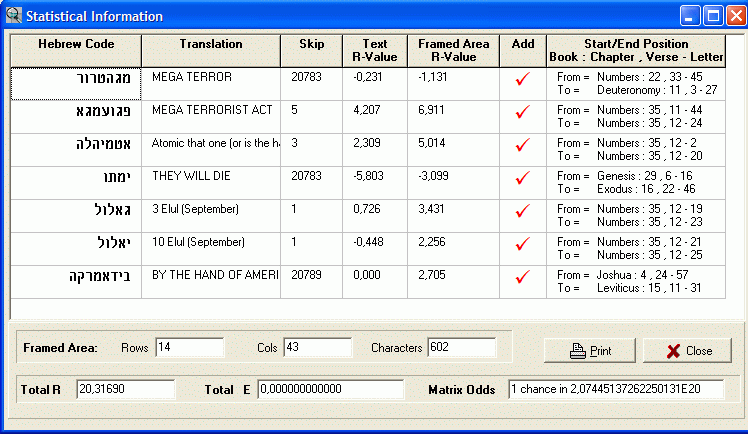Toggle the Add checkmark for Atomic that one row
This screenshot has width=748, height=434.
pyautogui.click(x=523, y=145)
